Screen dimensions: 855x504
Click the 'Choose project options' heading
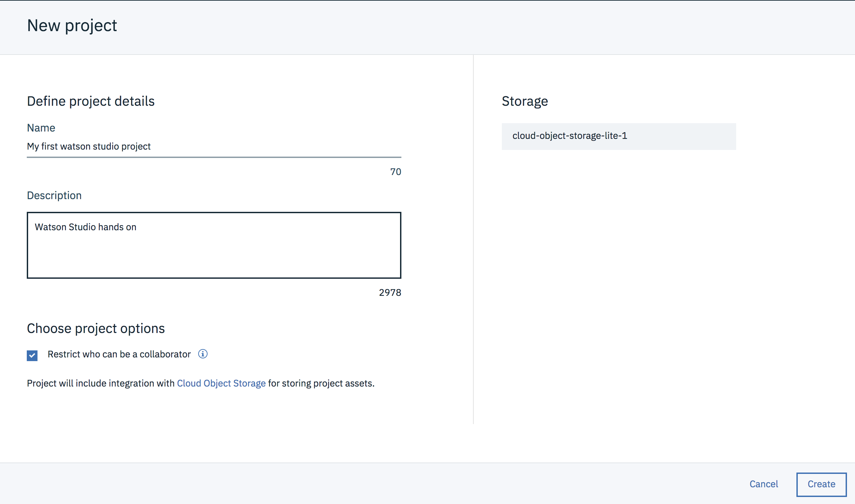96,328
